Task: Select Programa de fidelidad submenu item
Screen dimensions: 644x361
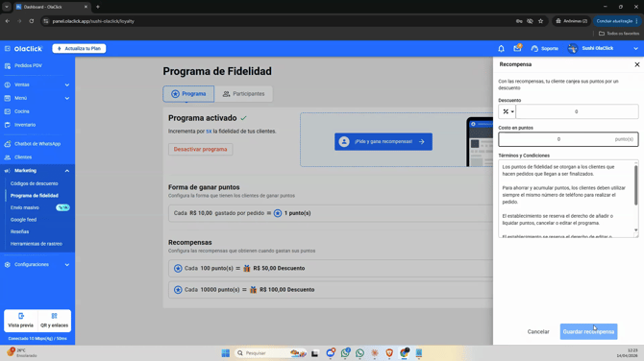Action: (34, 196)
